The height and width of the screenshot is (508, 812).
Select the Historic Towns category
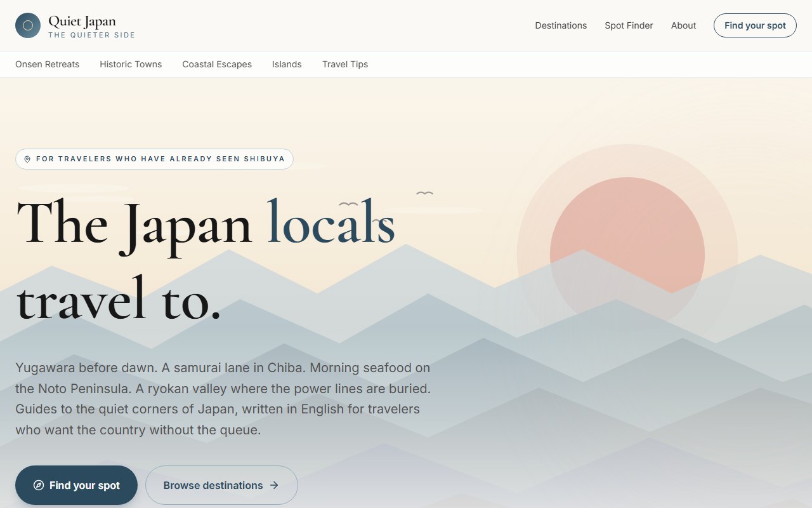[131, 64]
